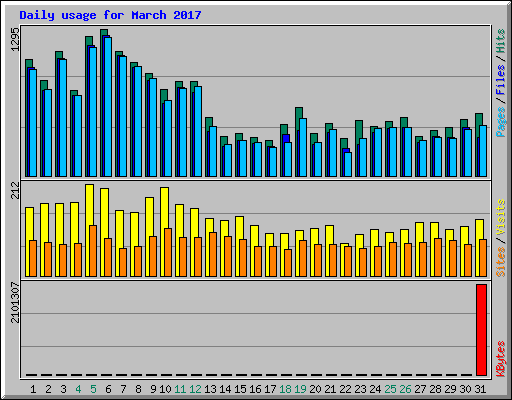This screenshot has width=512, height=400.
Task: Click green weekend day 12 label
Action: pos(195,389)
